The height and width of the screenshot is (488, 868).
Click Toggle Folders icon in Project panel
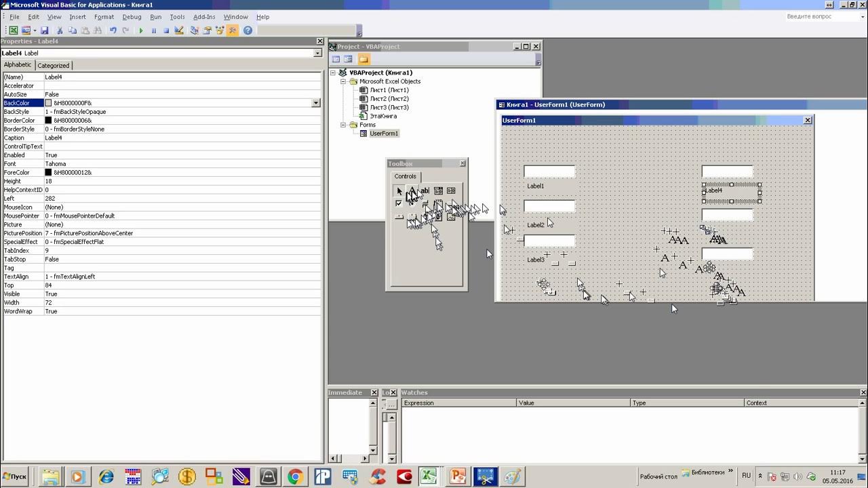[363, 60]
